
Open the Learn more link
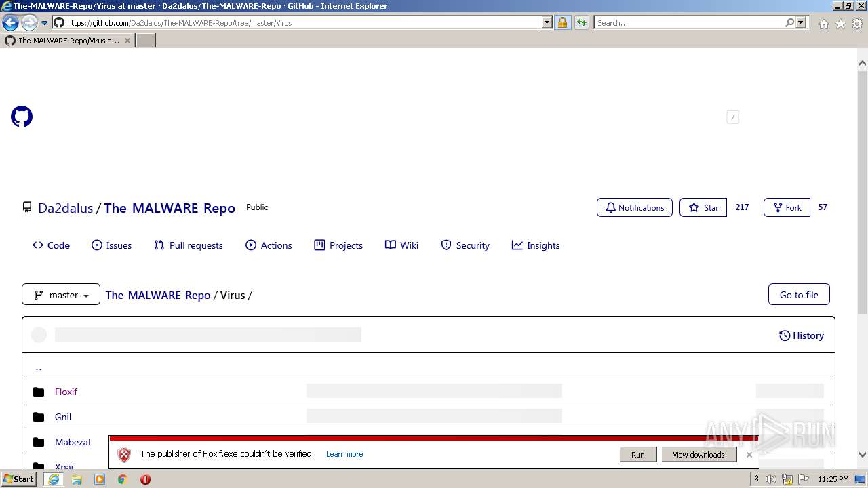point(344,454)
